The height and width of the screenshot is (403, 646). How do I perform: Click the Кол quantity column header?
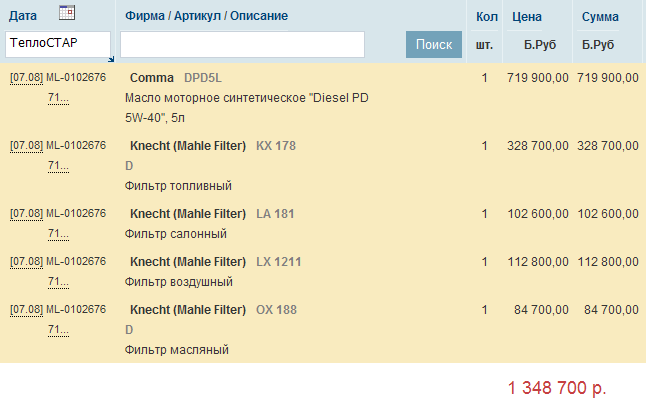coord(486,17)
